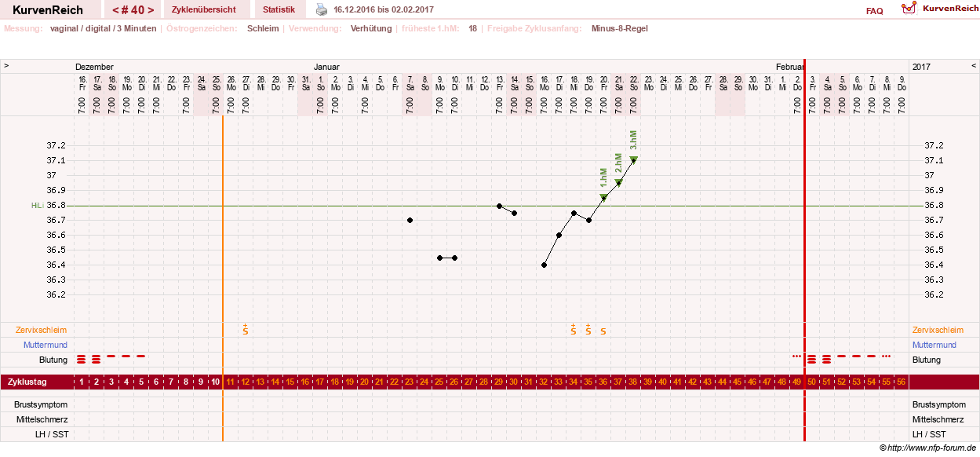This screenshot has height=457, width=980.
Task: Click the S mucus symbol on cycle day 36
Action: 603,331
